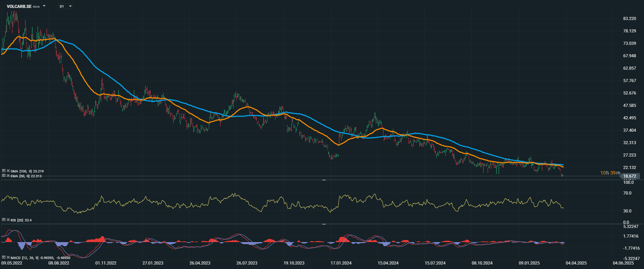Remove the MACD indicator from chart

pos(8,258)
